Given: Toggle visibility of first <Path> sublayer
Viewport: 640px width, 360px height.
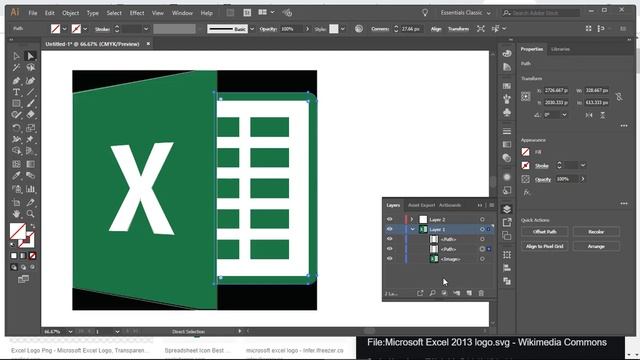Looking at the screenshot, I should (x=389, y=239).
